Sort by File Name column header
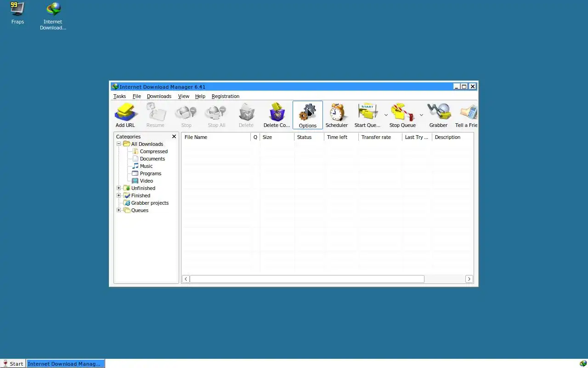 click(x=216, y=137)
